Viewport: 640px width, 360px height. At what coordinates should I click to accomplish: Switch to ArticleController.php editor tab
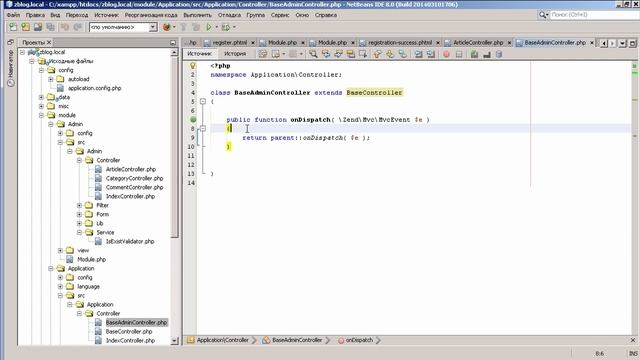coord(478,42)
